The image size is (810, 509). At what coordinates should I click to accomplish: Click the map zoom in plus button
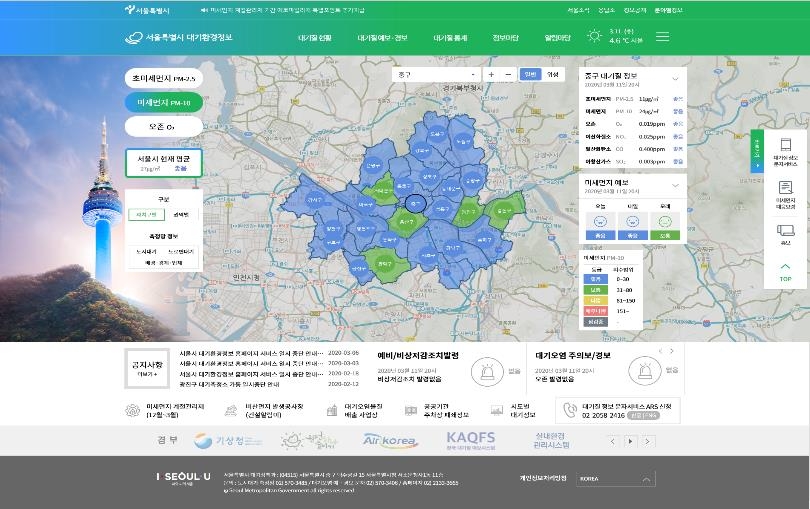coord(491,74)
